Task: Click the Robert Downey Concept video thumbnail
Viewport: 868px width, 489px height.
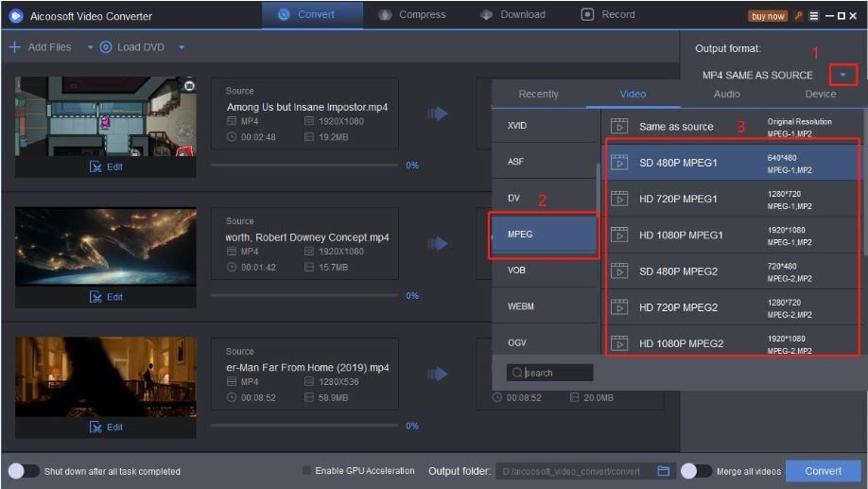Action: [x=106, y=247]
